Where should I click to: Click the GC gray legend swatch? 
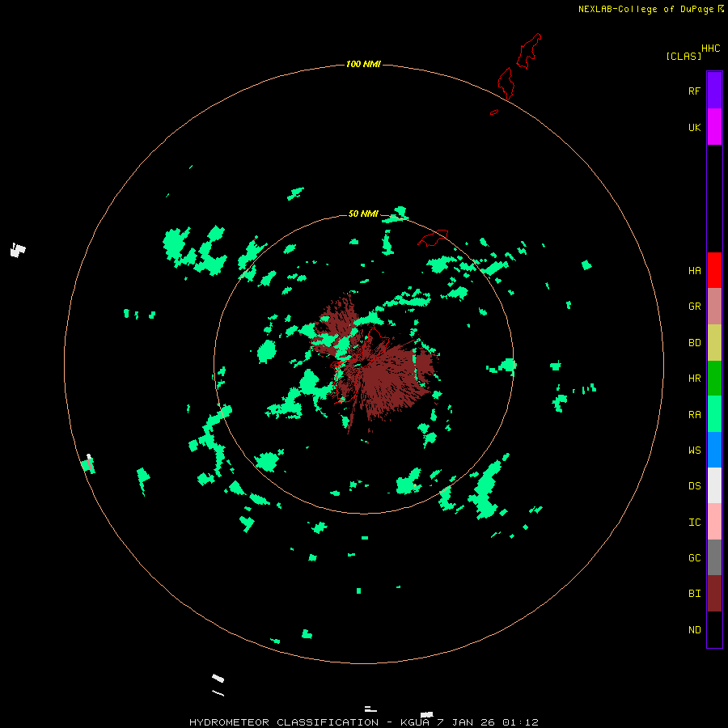[x=714, y=557]
